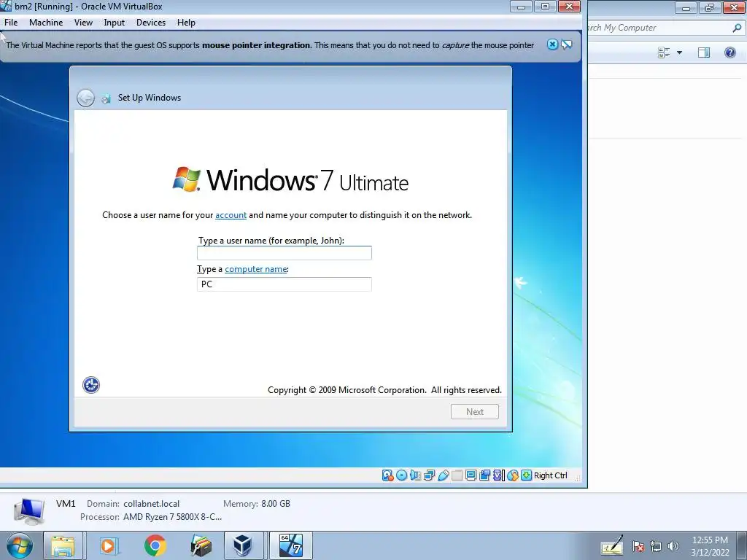Screen dimensions: 747x560
Task: Open the network adapter indicator icon
Action: tap(429, 475)
